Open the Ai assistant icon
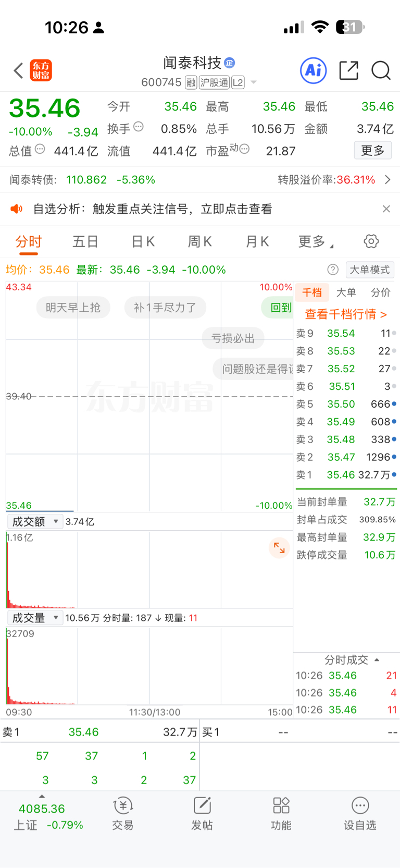The height and width of the screenshot is (868, 400). [x=314, y=70]
